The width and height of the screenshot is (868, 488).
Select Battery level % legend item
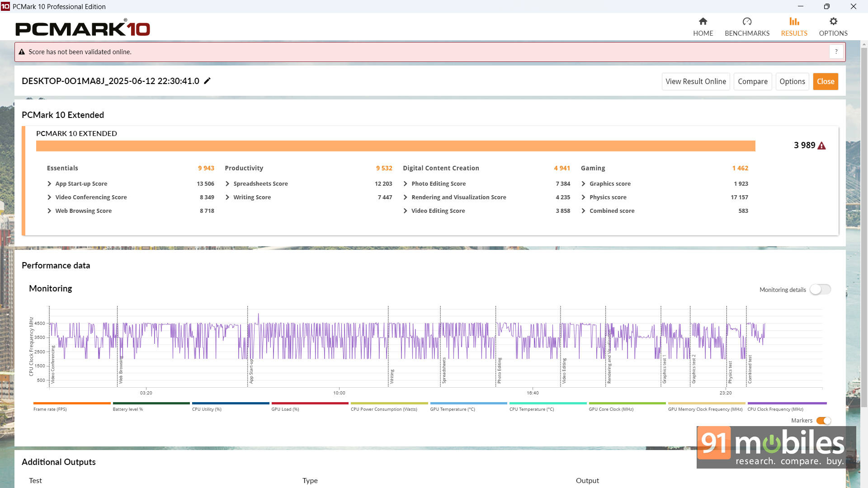(x=151, y=406)
